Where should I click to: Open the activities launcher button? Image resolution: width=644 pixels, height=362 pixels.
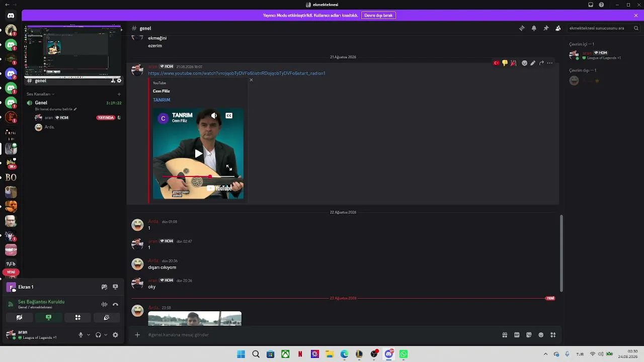pyautogui.click(x=77, y=318)
